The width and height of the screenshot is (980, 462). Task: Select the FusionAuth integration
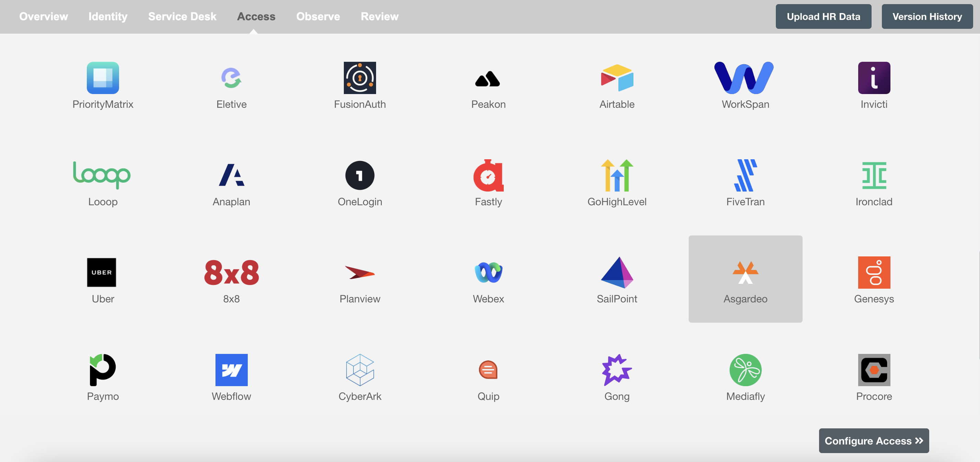pyautogui.click(x=359, y=85)
